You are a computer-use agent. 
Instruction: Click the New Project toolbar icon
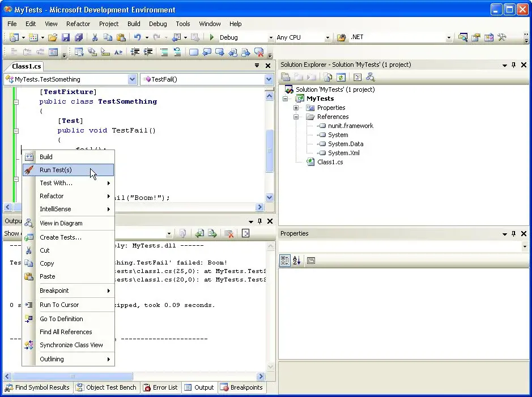(x=14, y=37)
